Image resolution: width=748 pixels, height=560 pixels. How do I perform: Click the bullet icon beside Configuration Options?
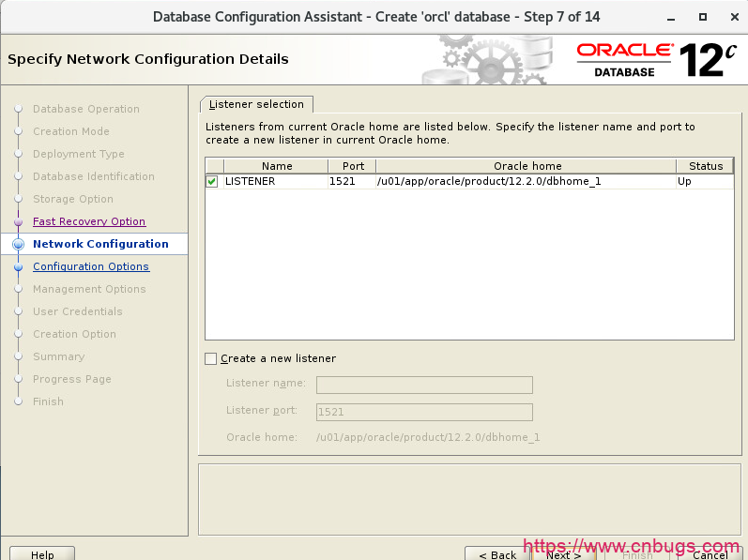pos(18,266)
